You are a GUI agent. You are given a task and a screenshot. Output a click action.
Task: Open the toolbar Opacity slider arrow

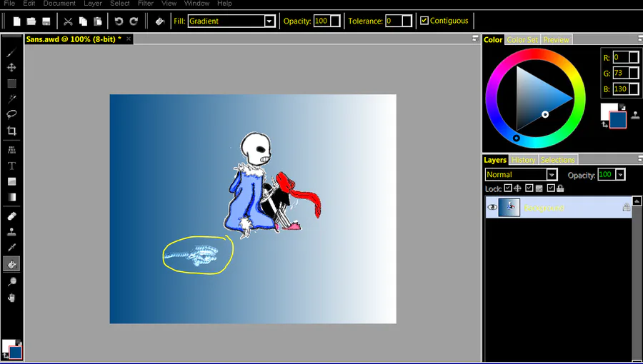click(x=335, y=21)
